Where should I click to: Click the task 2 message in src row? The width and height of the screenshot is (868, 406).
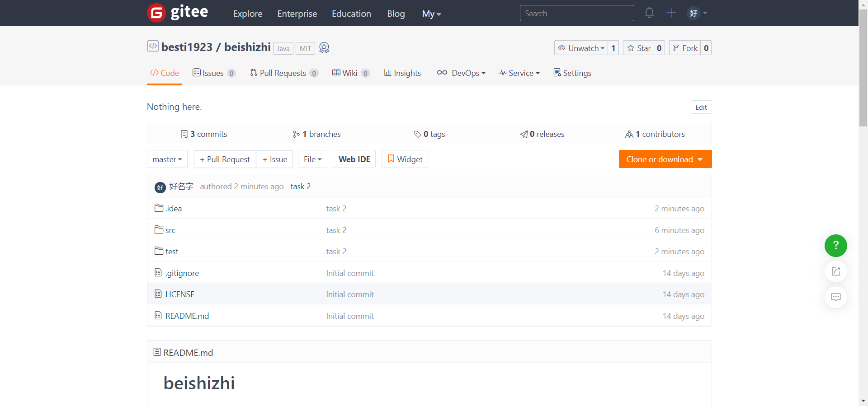pyautogui.click(x=336, y=230)
